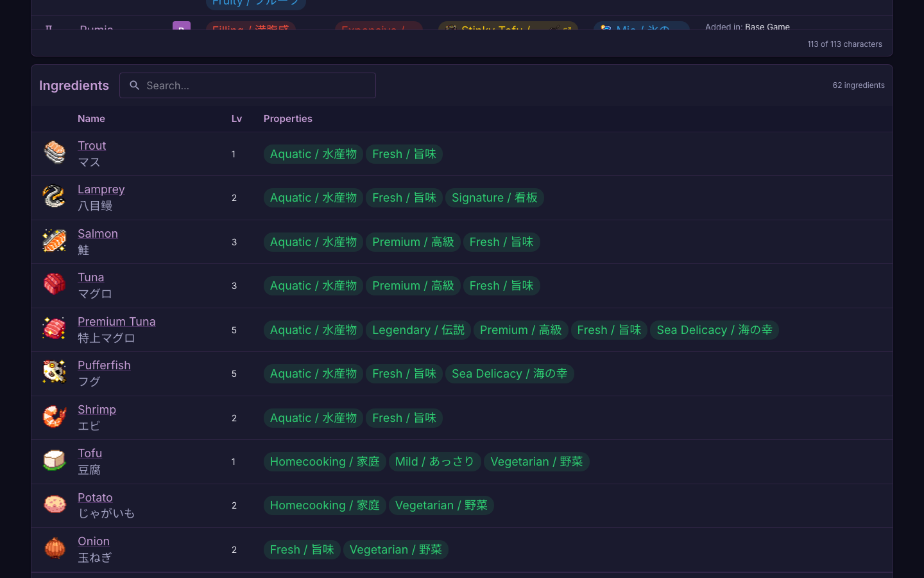Sort by the Lv column header
This screenshot has width=924, height=578.
(237, 119)
